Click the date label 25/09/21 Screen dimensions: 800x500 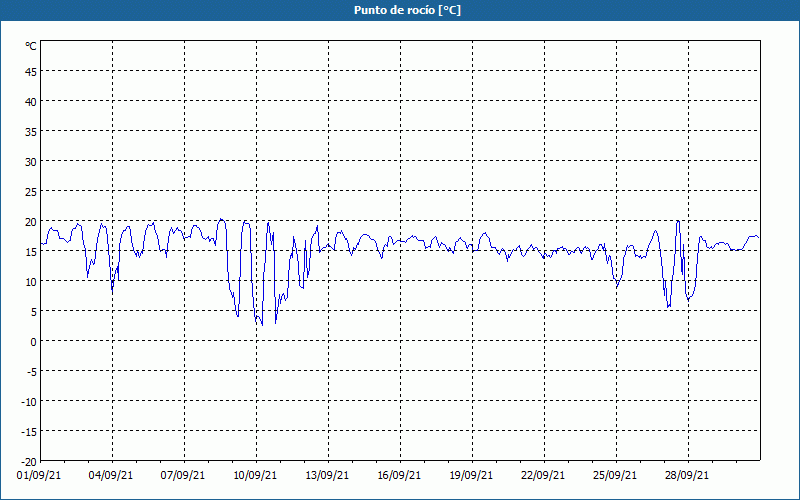point(615,476)
